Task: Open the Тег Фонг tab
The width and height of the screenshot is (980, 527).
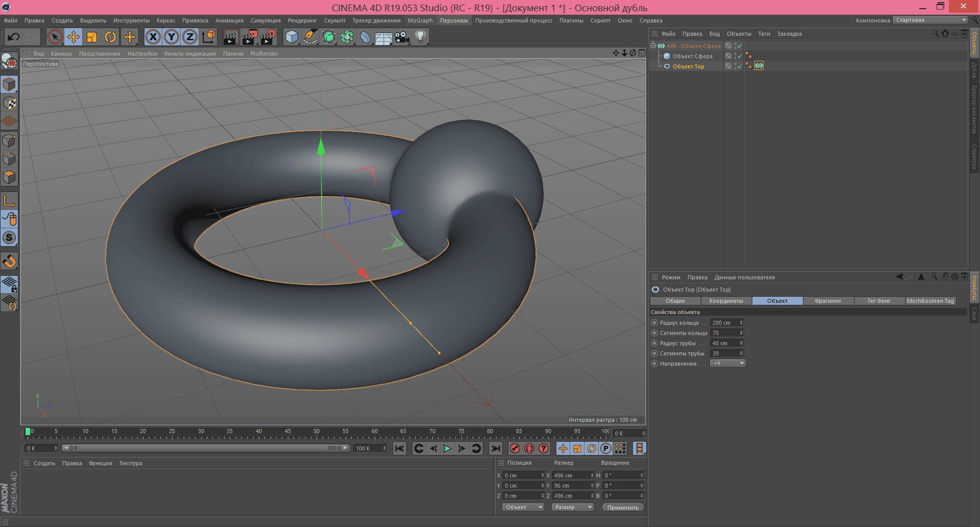Action: tap(879, 301)
